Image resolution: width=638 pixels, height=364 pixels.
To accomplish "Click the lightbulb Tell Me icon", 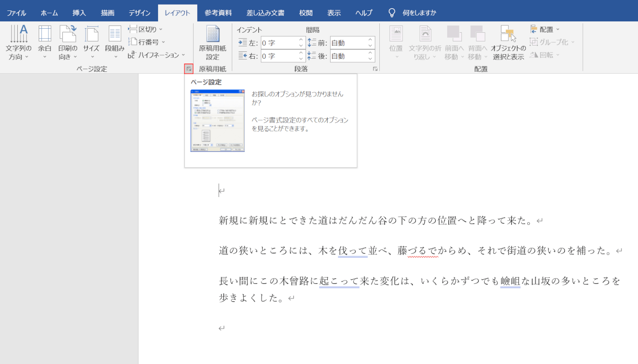I will pyautogui.click(x=392, y=13).
